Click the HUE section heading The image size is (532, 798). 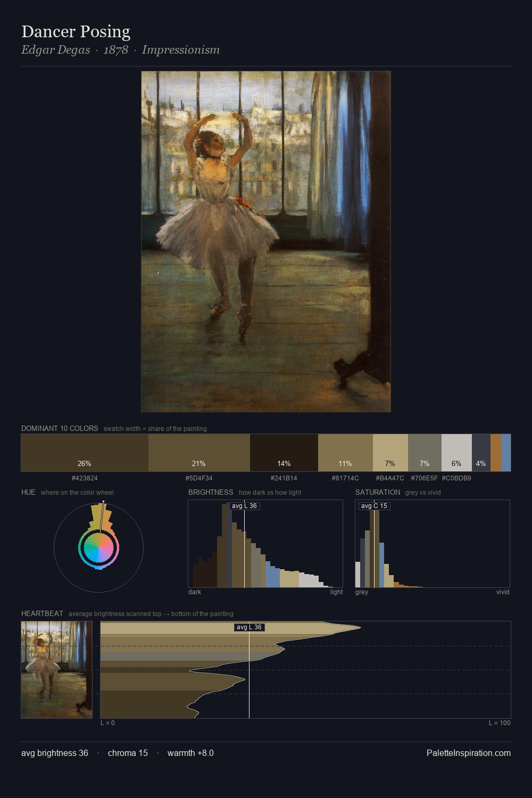click(28, 492)
